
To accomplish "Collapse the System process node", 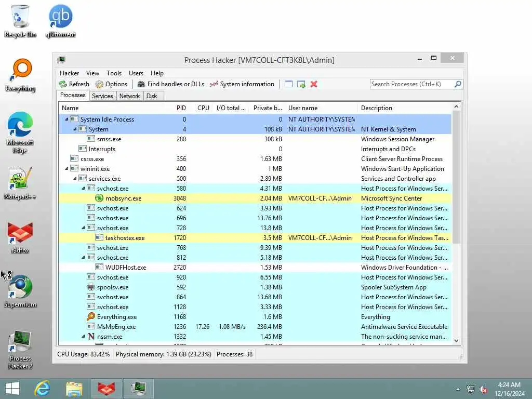I will 75,129.
